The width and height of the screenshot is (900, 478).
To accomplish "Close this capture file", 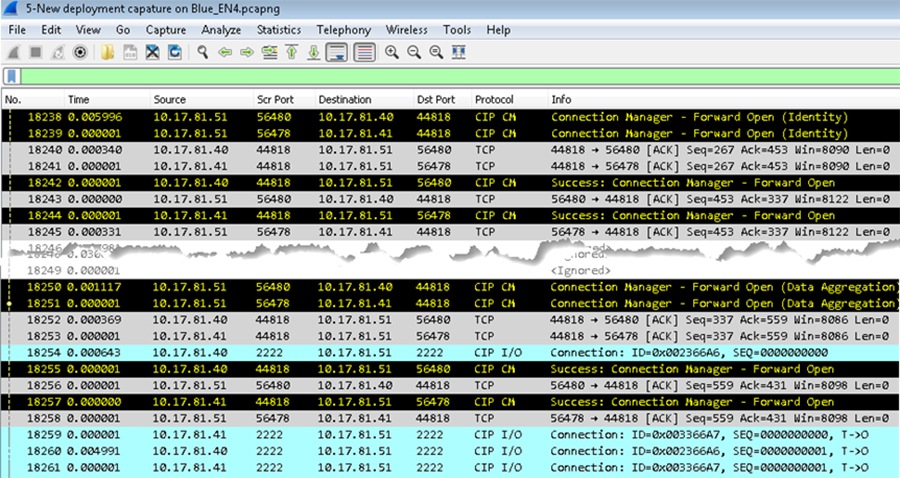I will [152, 53].
